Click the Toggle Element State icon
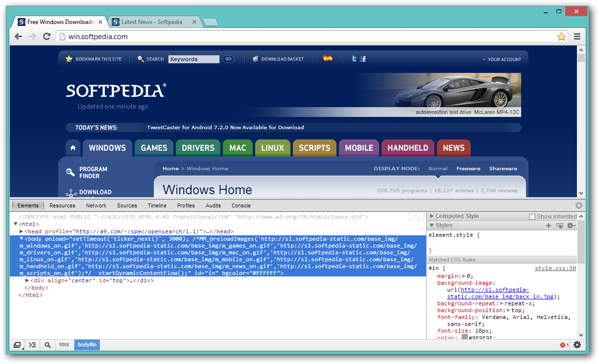 point(560,226)
